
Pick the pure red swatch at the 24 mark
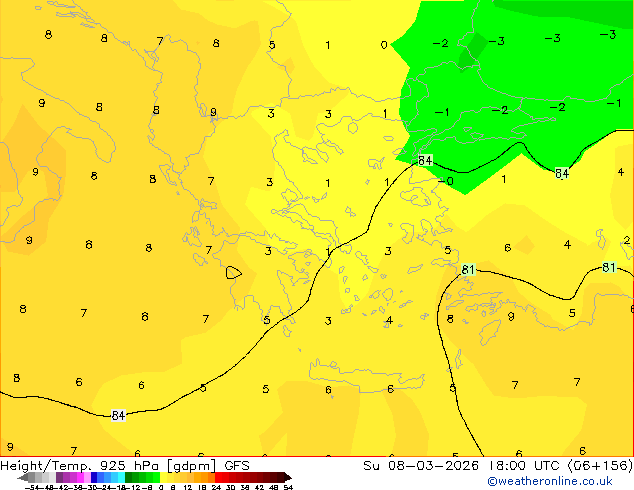point(218,477)
